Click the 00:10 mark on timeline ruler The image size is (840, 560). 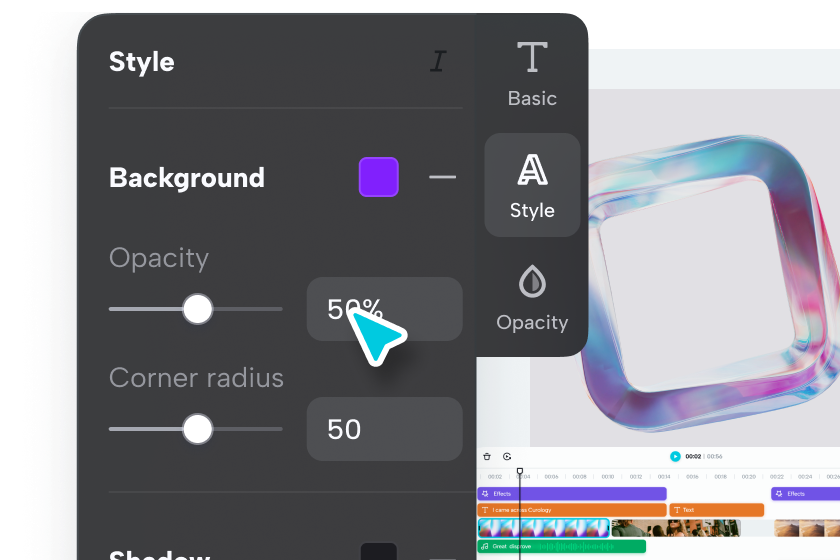click(x=608, y=476)
